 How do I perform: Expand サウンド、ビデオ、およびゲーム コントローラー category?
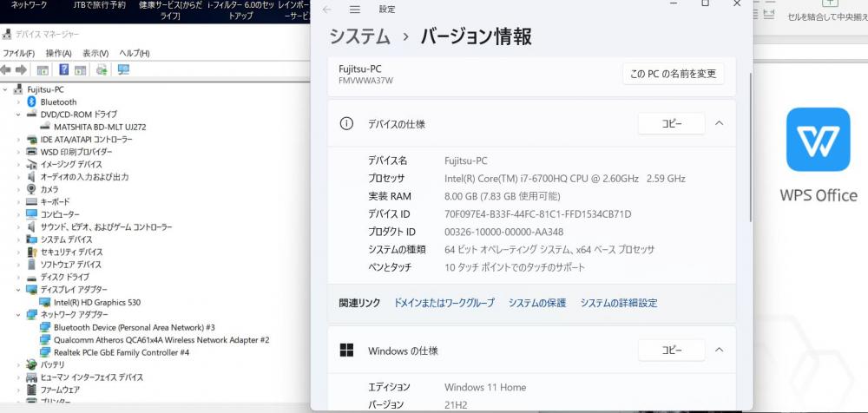click(18, 227)
